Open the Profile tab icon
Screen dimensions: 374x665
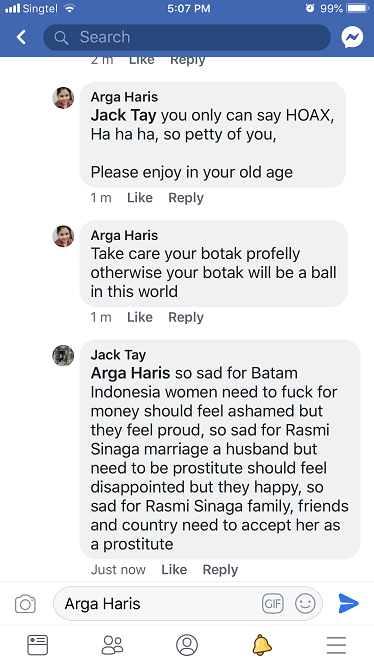(187, 645)
